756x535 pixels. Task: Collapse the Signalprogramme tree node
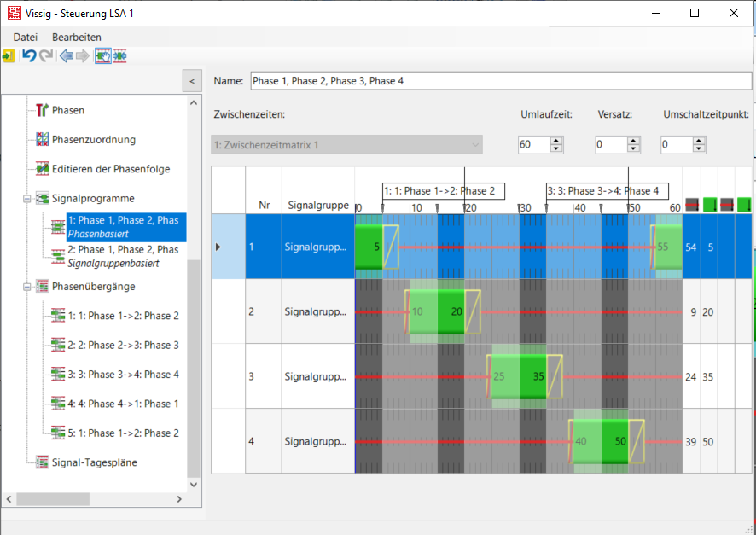27,199
